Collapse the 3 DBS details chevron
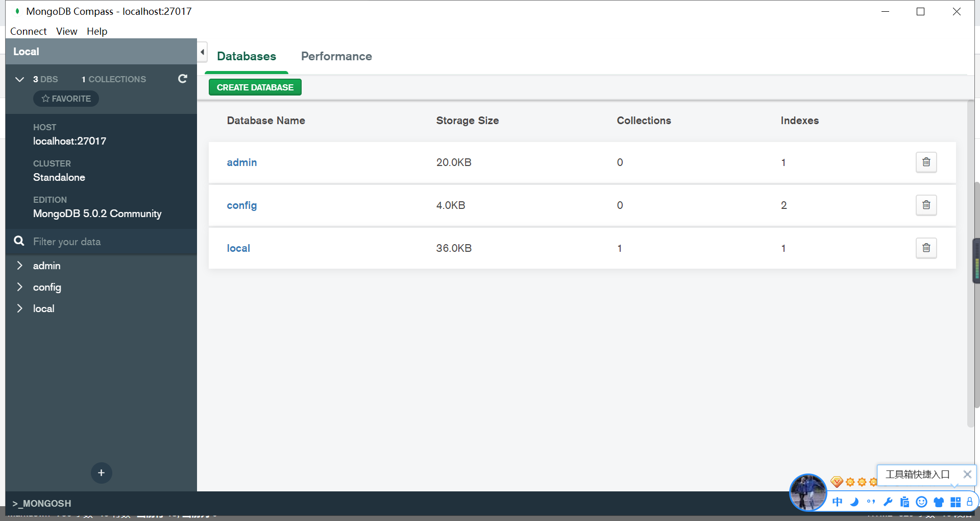The width and height of the screenshot is (980, 521). click(20, 79)
